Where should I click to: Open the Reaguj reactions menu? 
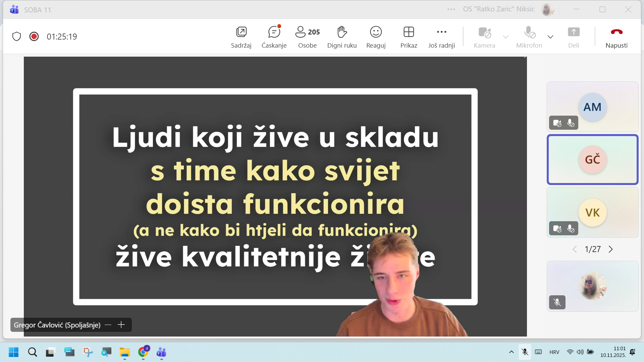tap(376, 37)
